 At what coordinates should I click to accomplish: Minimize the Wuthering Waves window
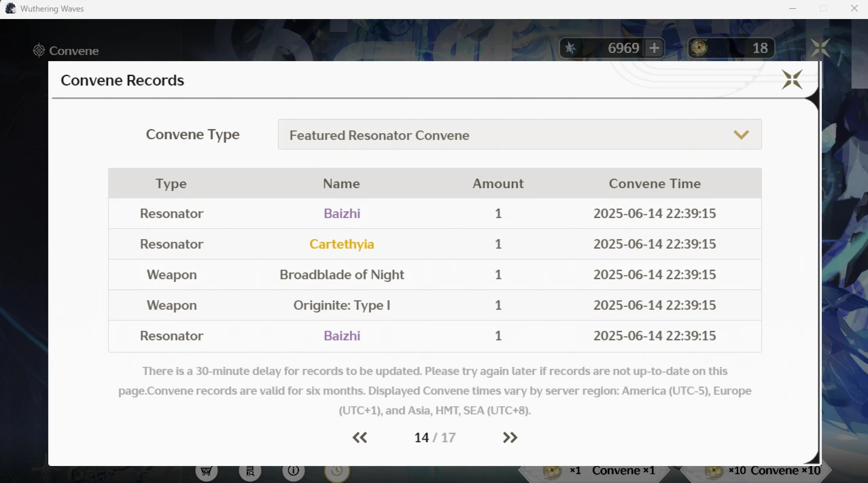(793, 9)
